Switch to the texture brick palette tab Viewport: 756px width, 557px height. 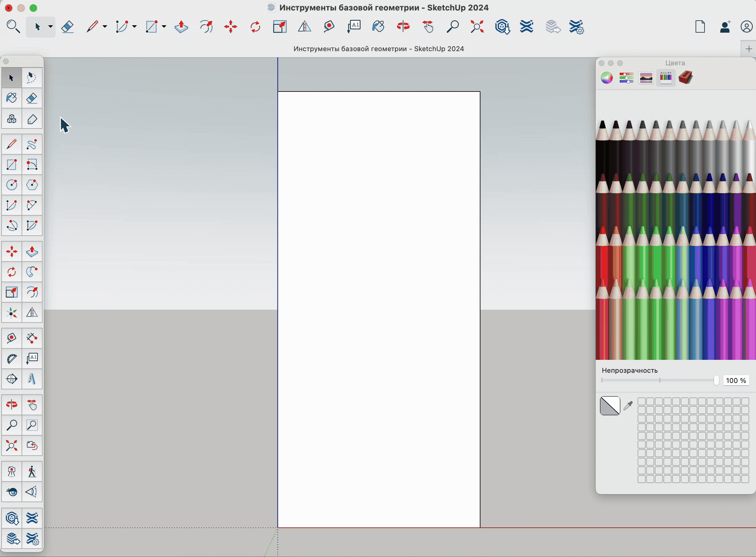click(685, 78)
